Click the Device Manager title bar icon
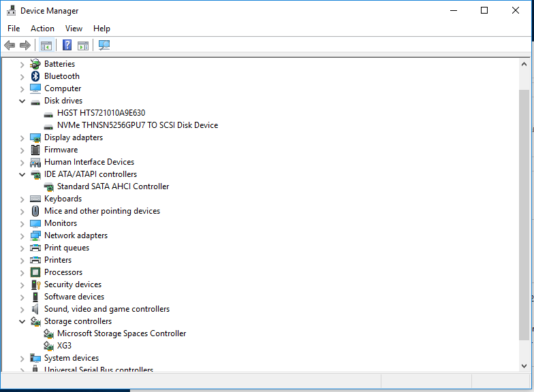This screenshot has height=392, width=534. pyautogui.click(x=11, y=11)
